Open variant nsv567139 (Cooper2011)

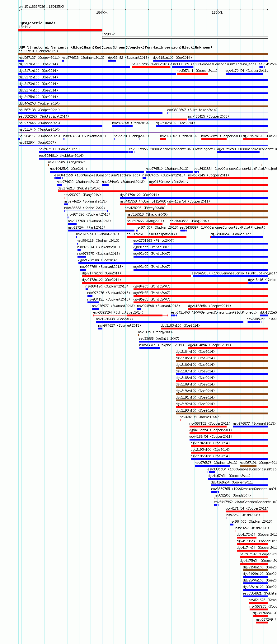click(59, 149)
